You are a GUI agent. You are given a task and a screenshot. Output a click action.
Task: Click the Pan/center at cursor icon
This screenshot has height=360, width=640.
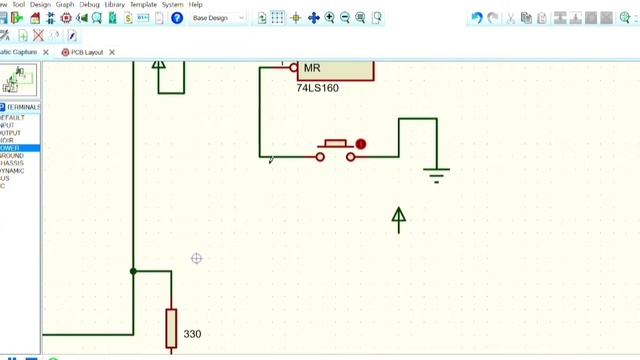click(313, 18)
